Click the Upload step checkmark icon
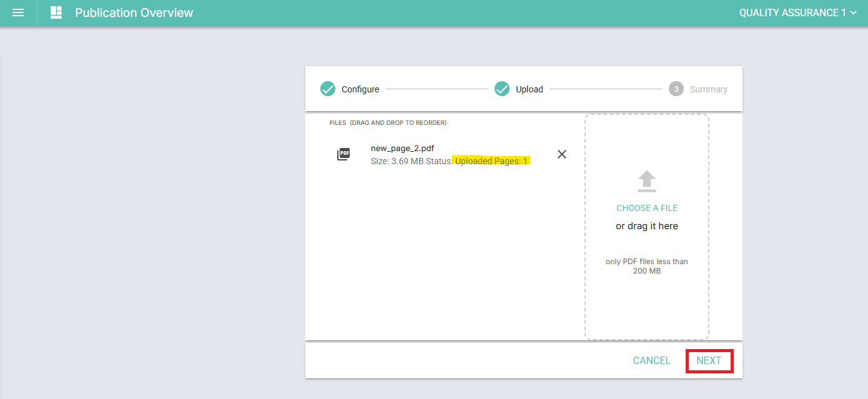 point(502,89)
